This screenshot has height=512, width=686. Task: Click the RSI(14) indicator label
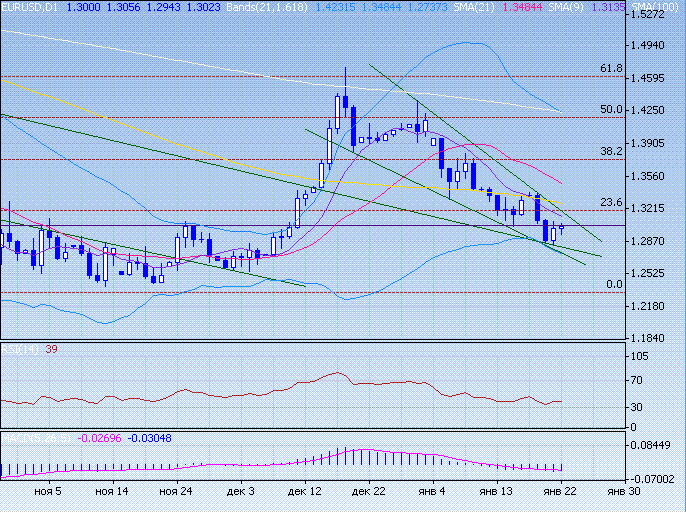(17, 350)
